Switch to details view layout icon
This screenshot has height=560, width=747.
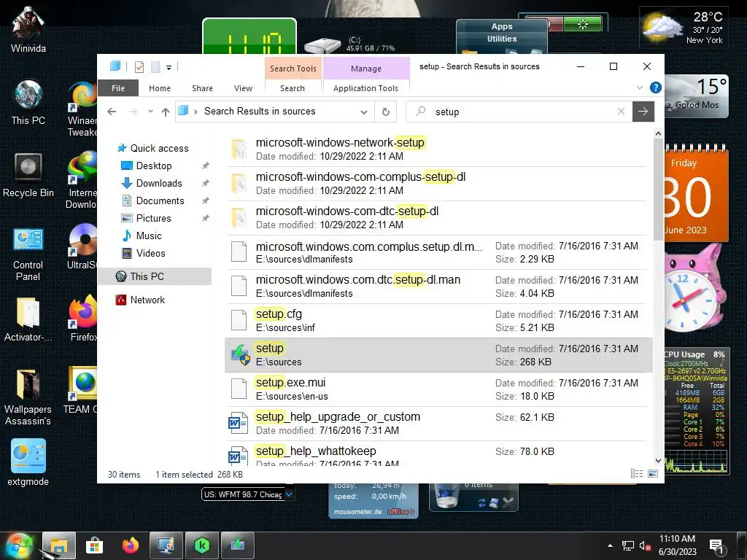tap(636, 474)
